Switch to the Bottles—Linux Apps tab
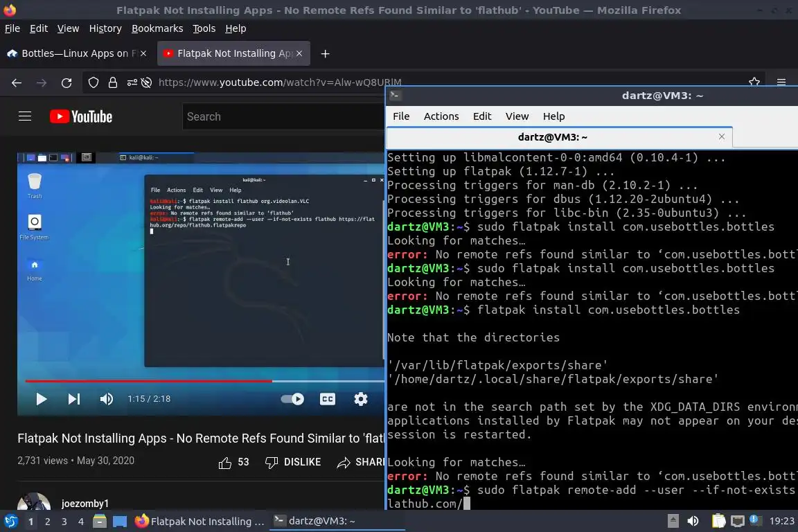This screenshot has width=798, height=532. click(76, 53)
